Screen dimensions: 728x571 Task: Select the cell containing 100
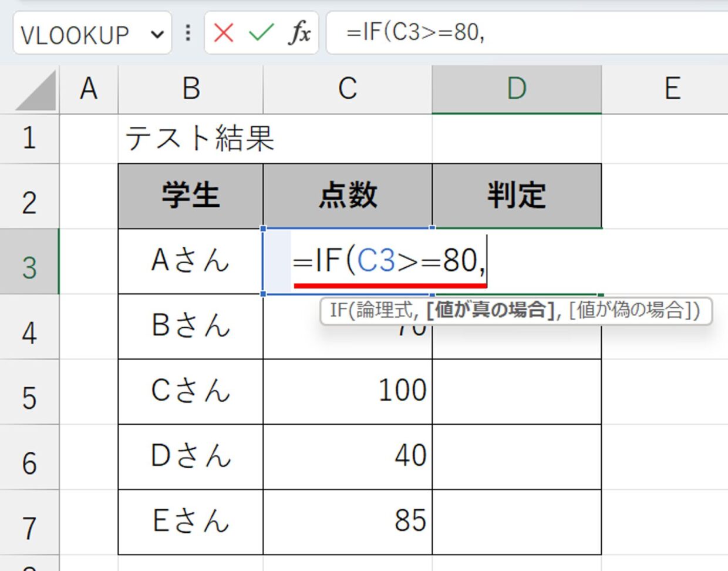[348, 391]
